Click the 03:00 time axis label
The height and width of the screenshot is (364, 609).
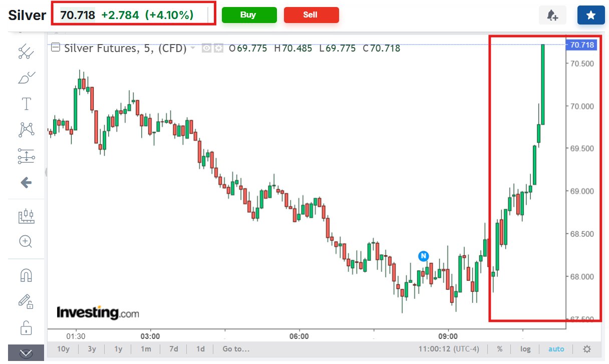150,336
